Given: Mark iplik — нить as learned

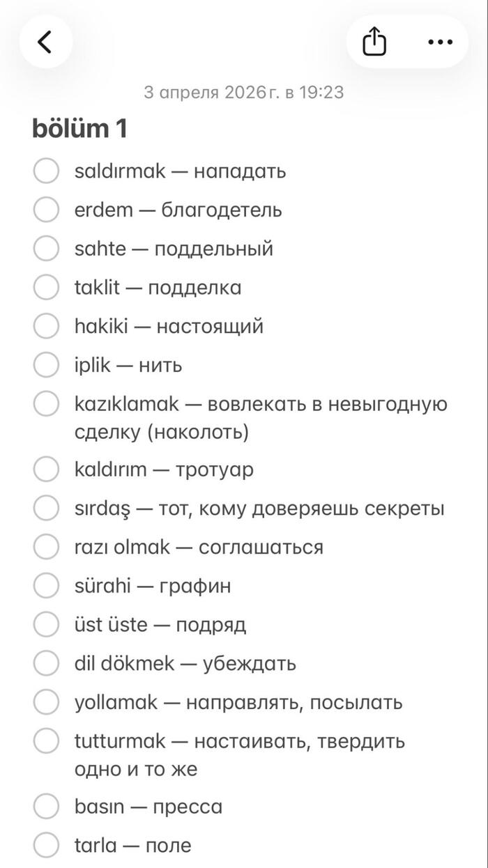Looking at the screenshot, I should [x=46, y=365].
